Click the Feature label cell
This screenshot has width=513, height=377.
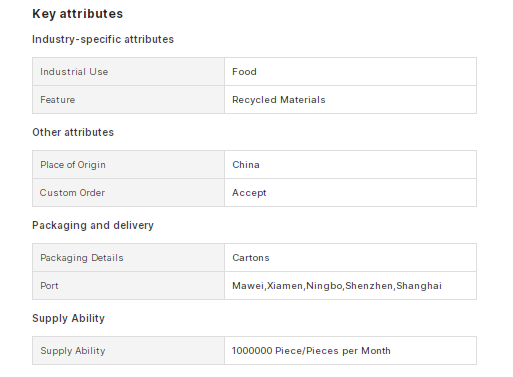click(x=128, y=100)
